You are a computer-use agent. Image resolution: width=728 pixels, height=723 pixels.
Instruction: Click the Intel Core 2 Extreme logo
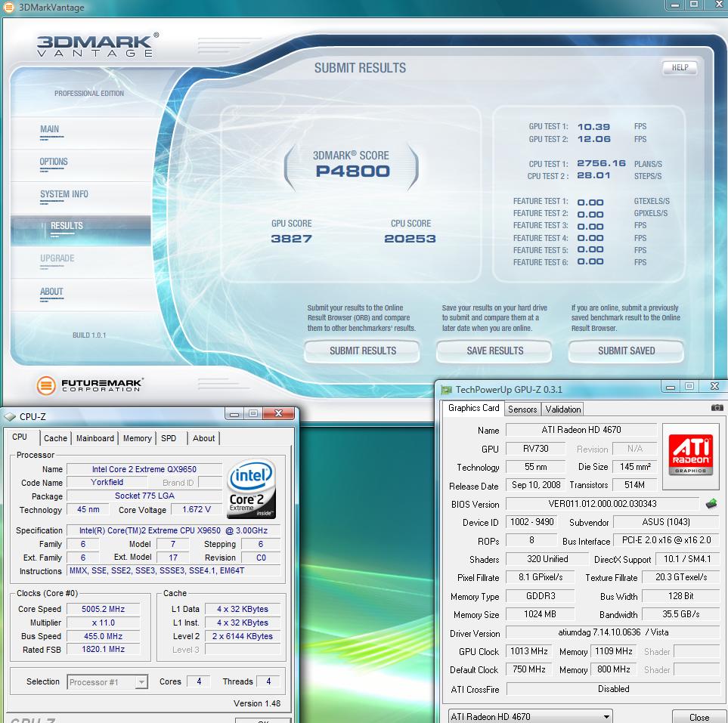pyautogui.click(x=251, y=488)
